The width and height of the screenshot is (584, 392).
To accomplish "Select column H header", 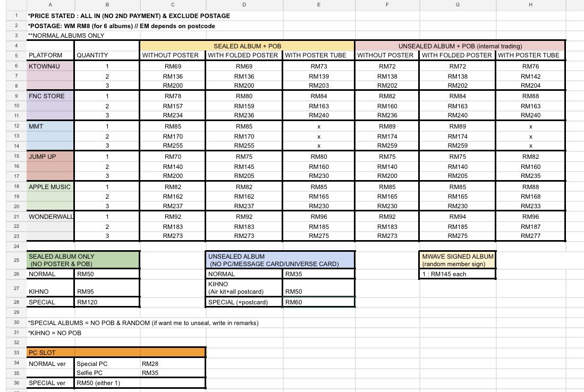I will (x=530, y=5).
